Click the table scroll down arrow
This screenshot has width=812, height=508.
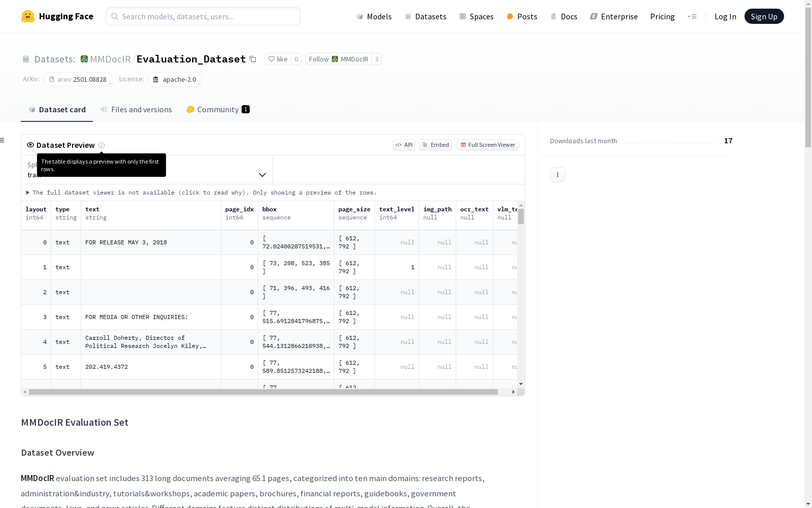pos(521,384)
